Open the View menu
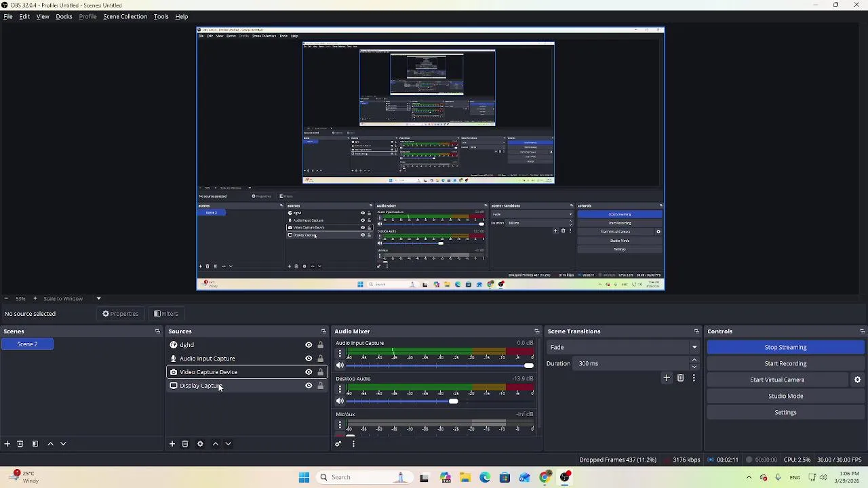The height and width of the screenshot is (488, 868). click(x=43, y=16)
